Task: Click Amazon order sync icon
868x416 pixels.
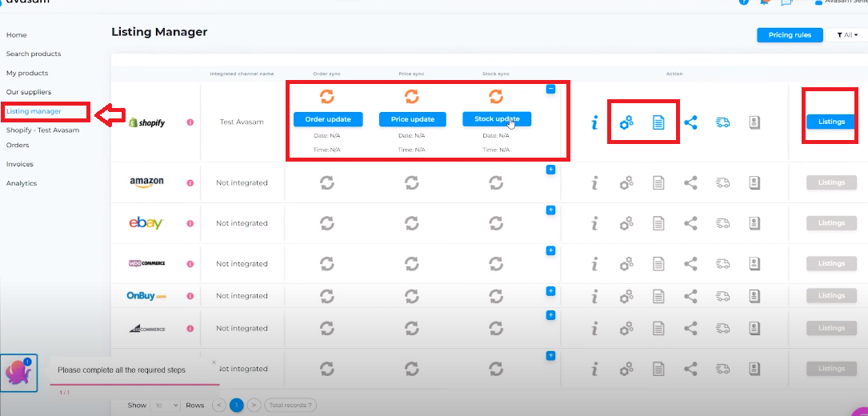Action: coord(327,182)
